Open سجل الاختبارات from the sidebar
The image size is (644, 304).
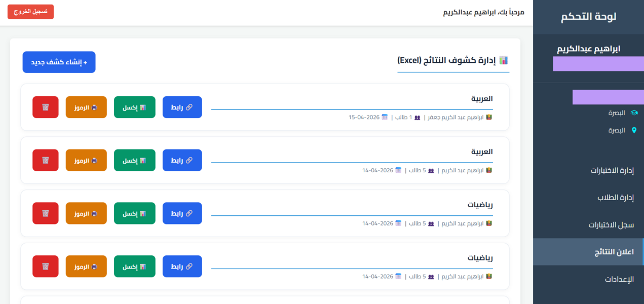611,225
